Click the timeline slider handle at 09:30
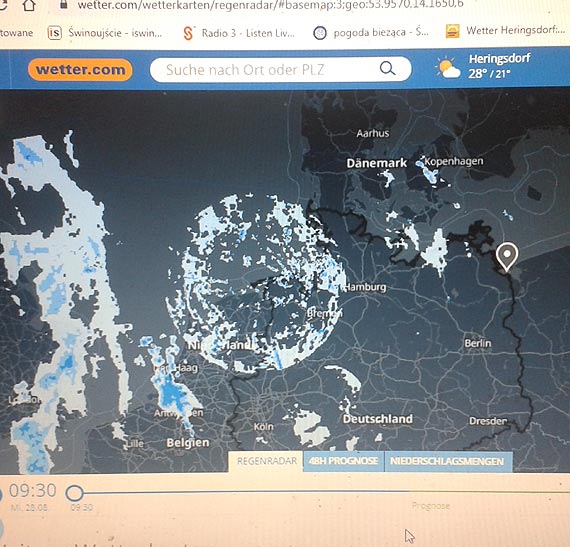Screen dimensions: 570x547 click(x=75, y=493)
